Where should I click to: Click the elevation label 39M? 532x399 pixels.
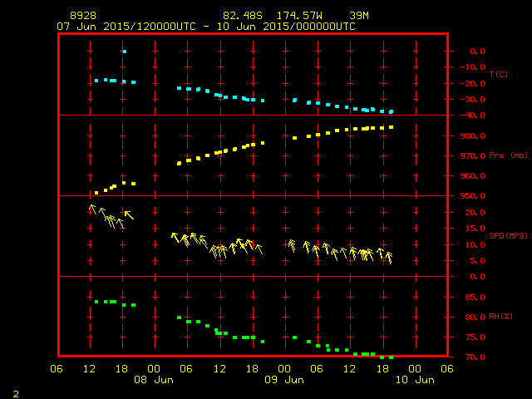pyautogui.click(x=360, y=16)
